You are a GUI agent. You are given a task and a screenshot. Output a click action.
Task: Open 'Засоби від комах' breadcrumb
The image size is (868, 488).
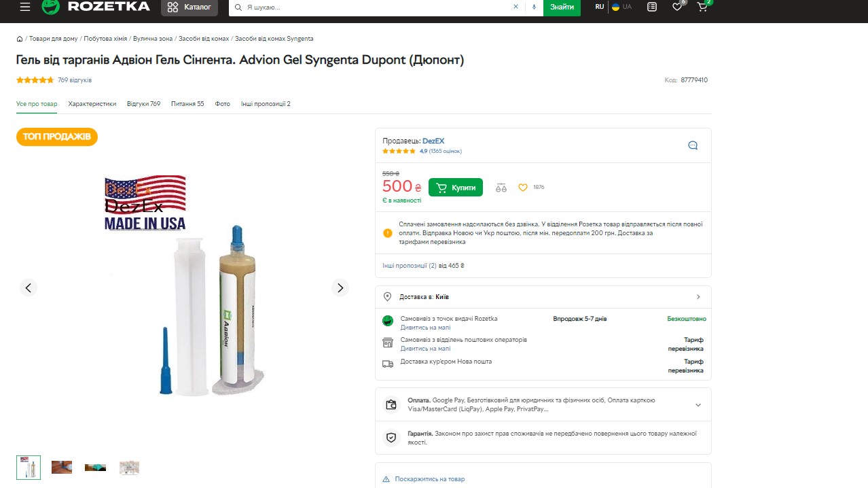204,39
